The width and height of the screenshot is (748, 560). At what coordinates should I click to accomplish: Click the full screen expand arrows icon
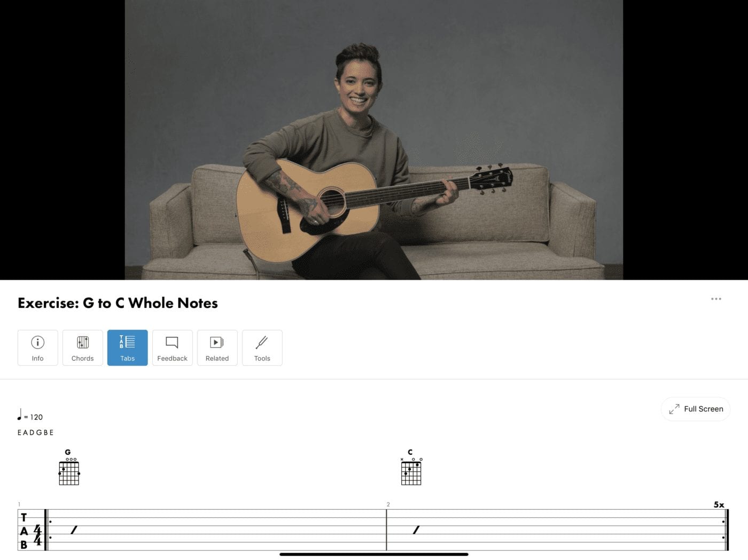[674, 409]
